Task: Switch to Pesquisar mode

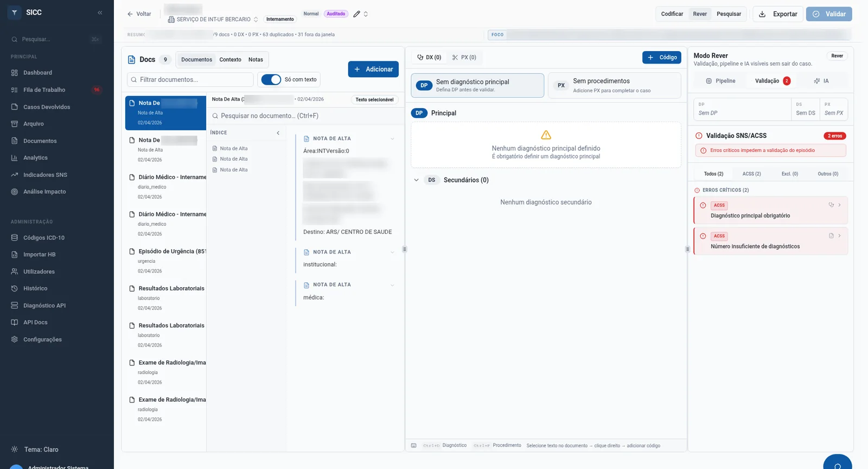Action: point(729,14)
